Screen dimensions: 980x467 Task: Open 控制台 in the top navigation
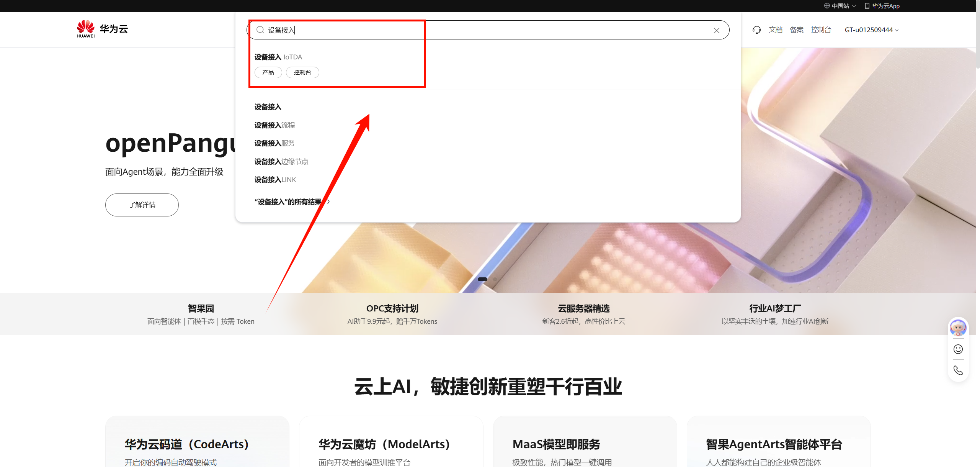(821, 30)
